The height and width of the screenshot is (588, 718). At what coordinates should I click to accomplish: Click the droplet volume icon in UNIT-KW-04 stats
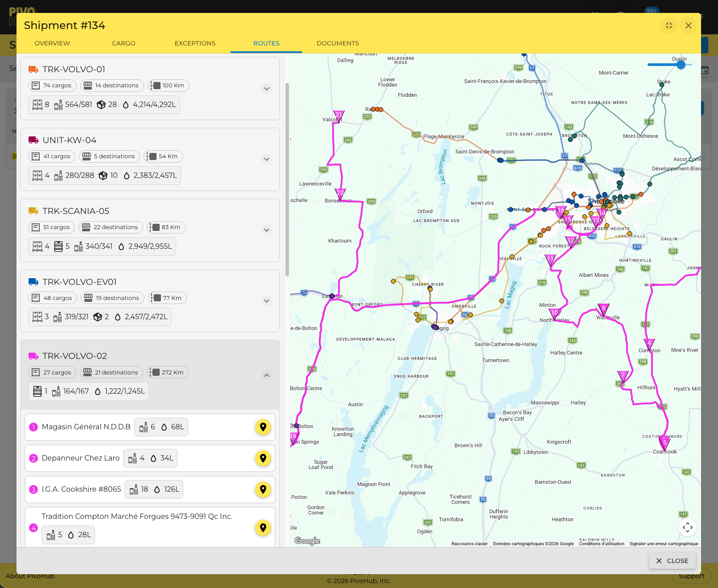click(127, 176)
